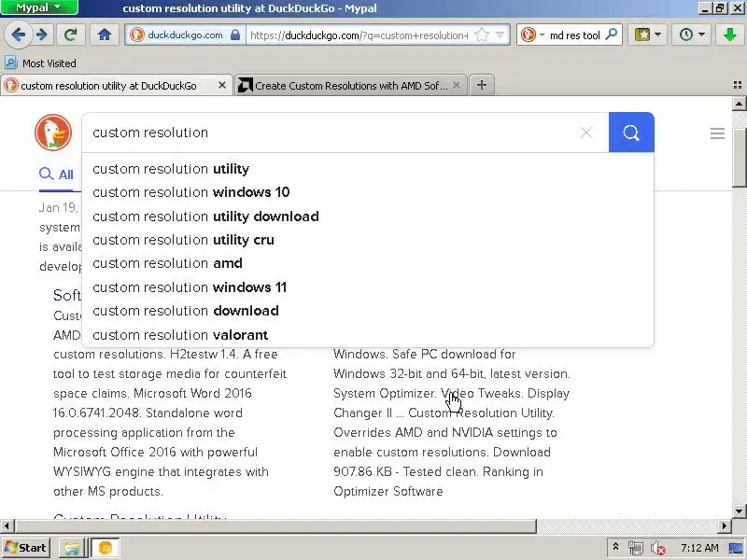
Task: Bookmark this page with the star
Action: tap(482, 35)
